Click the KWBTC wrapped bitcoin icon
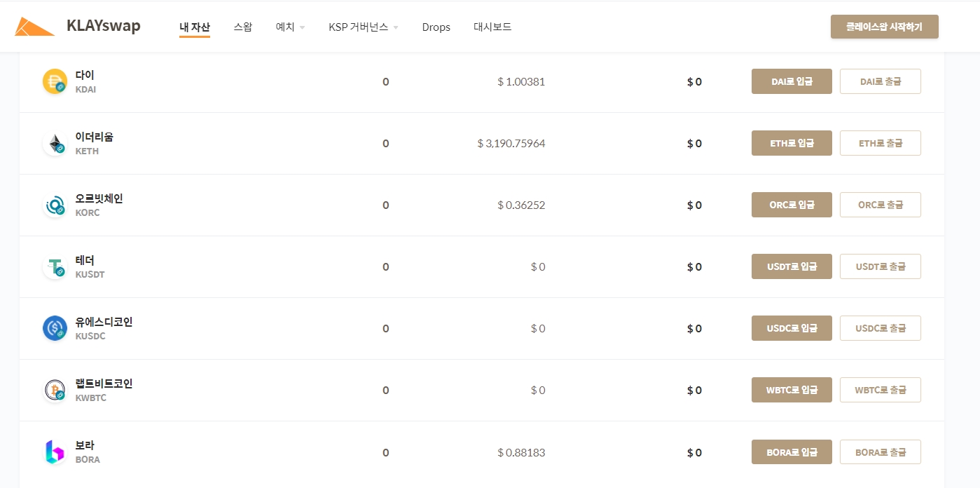The height and width of the screenshot is (488, 980). click(x=55, y=390)
